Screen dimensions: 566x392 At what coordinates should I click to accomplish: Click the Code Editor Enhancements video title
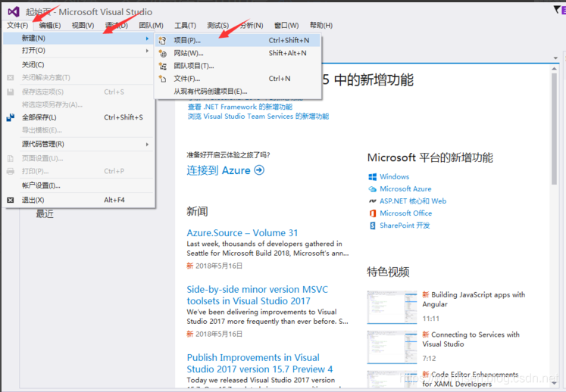click(471, 379)
